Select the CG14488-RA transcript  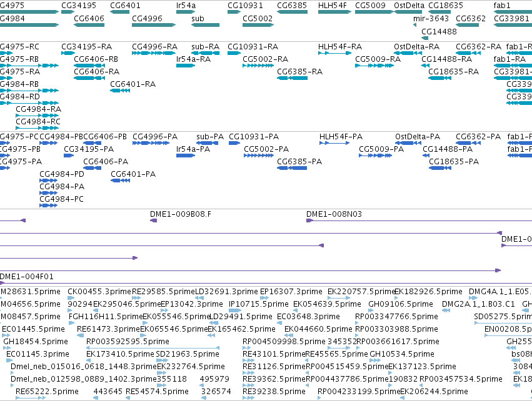click(x=426, y=66)
